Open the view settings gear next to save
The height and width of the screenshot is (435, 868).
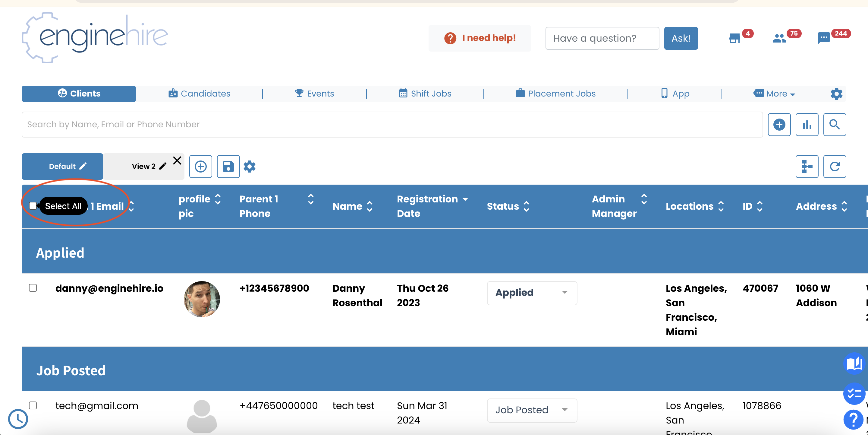tap(249, 166)
